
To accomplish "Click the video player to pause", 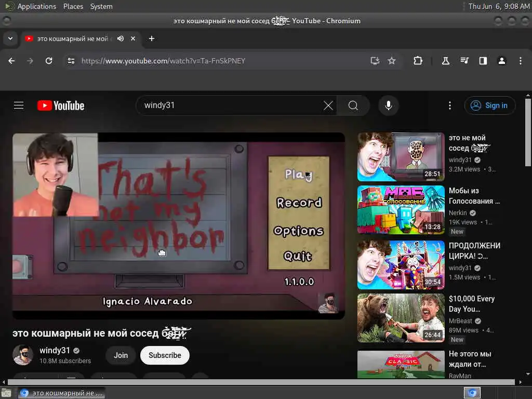I will pyautogui.click(x=179, y=225).
